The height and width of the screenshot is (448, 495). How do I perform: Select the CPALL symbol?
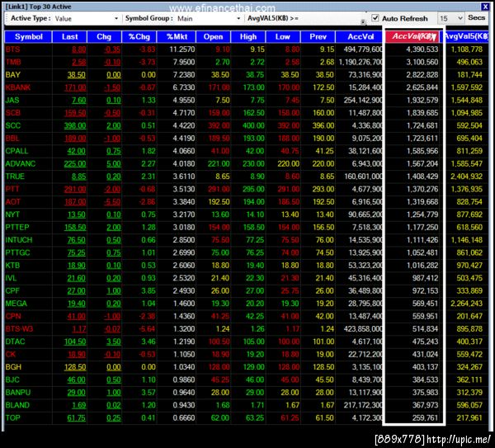16,151
